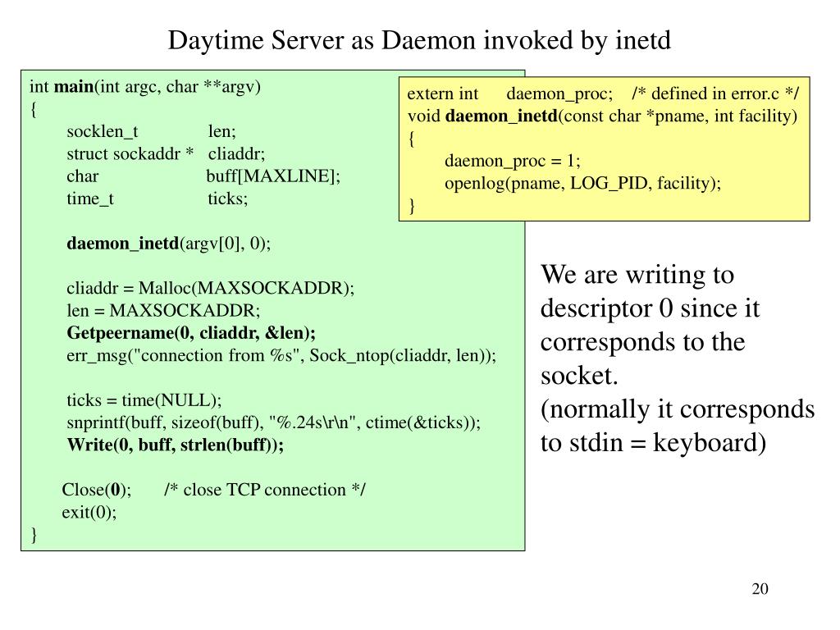Click the line 'int main(int argc, char **argv)'

[145, 87]
